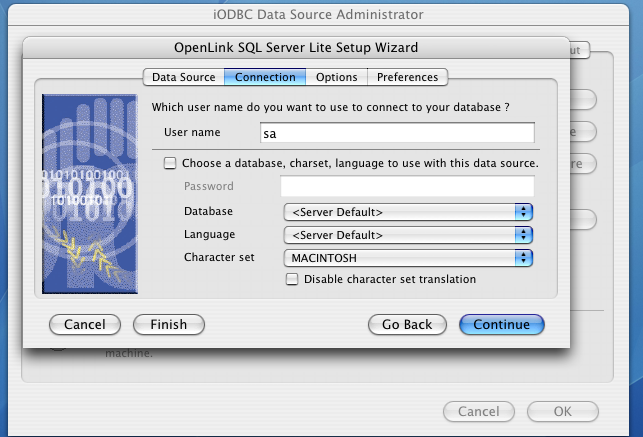This screenshot has height=437, width=643.
Task: Tick Disable character set translation checkbox
Action: 292,279
